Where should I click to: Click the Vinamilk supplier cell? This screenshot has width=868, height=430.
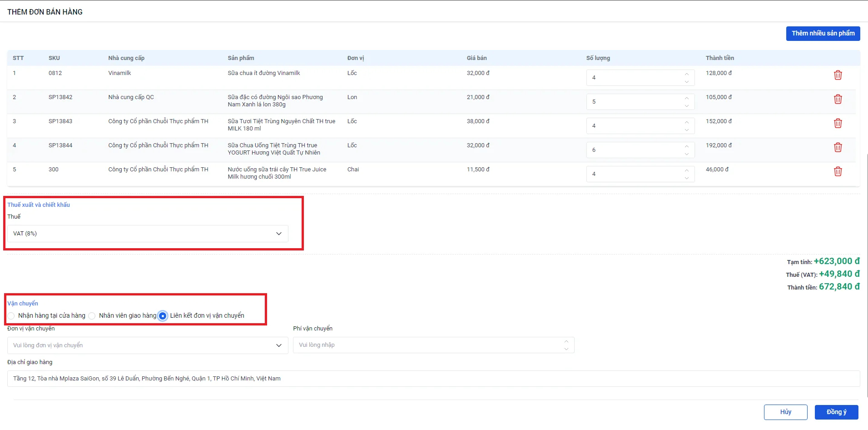pos(119,73)
